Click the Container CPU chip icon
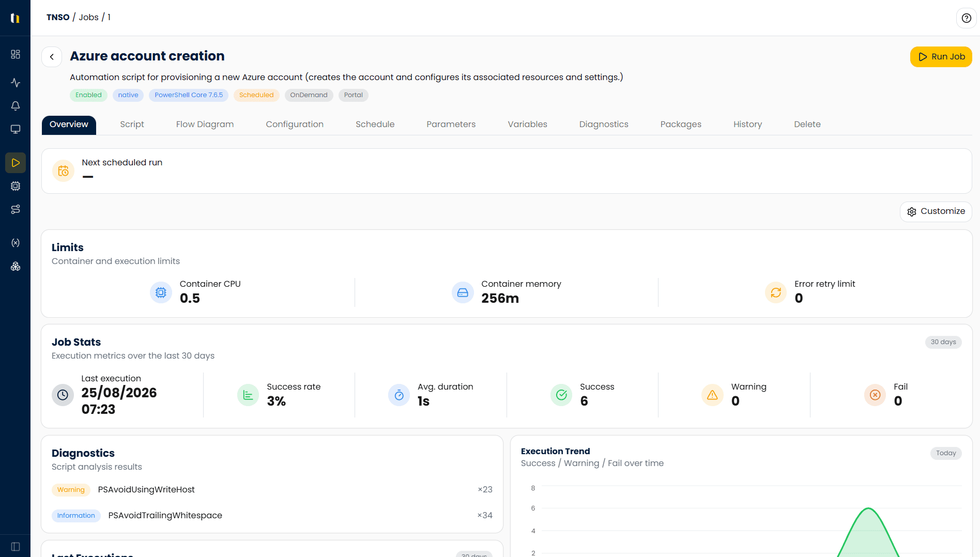Screen dimensions: 980x557 (161, 292)
